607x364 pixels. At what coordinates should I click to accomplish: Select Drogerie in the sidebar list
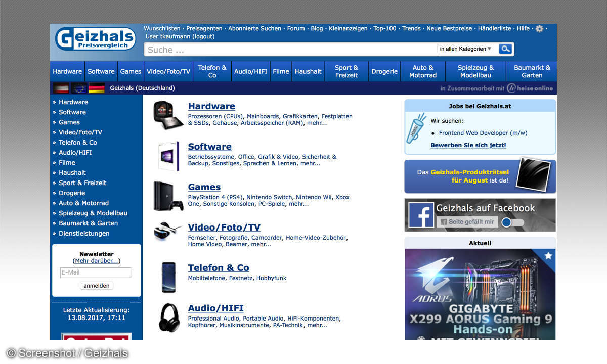tap(72, 193)
